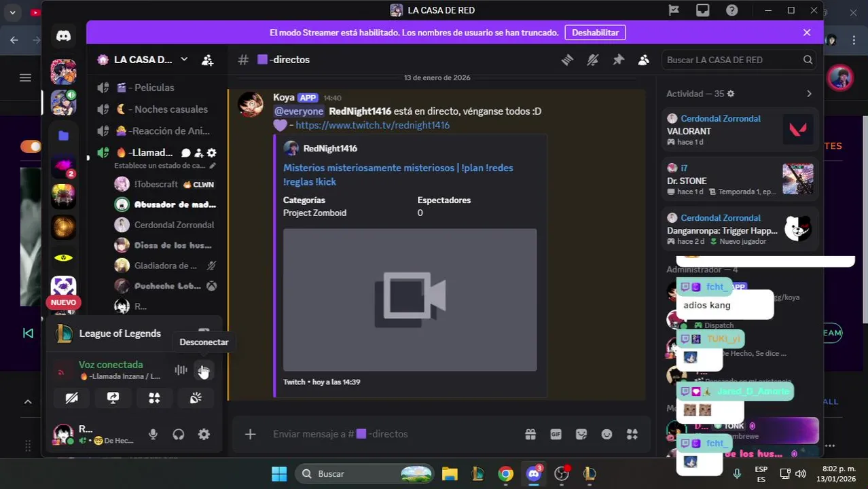This screenshot has height=489, width=868.
Task: Open the threads icon in channel header
Action: coord(567,60)
